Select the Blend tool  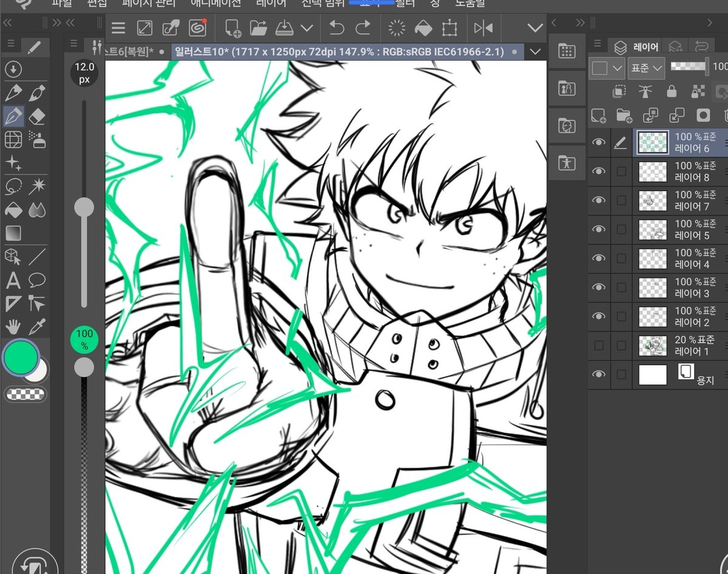pyautogui.click(x=38, y=210)
